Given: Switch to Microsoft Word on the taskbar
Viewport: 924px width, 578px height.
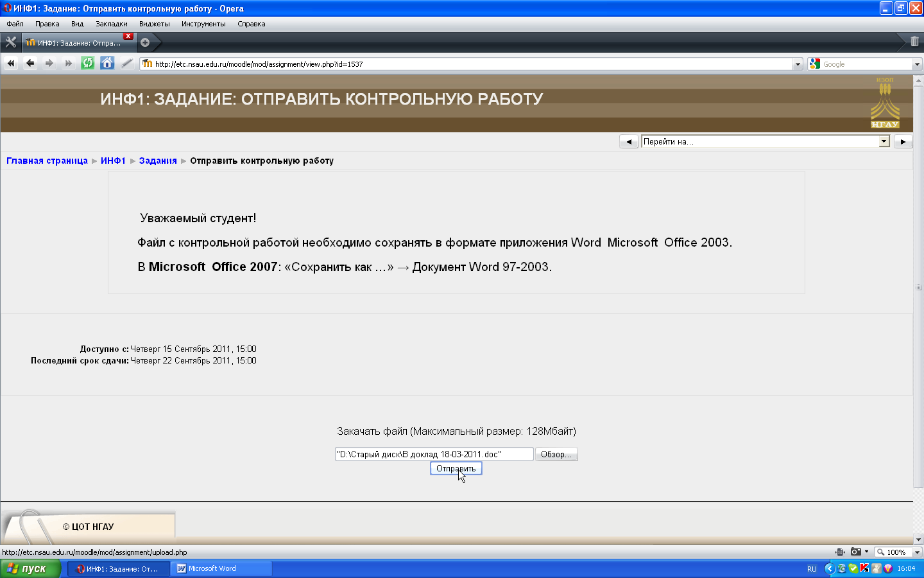Looking at the screenshot, I should (x=221, y=568).
